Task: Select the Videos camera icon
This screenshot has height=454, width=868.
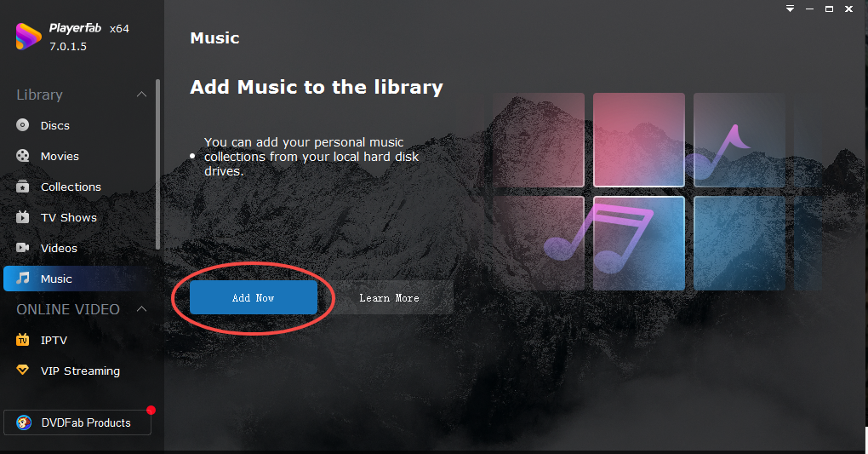Action: 23,247
